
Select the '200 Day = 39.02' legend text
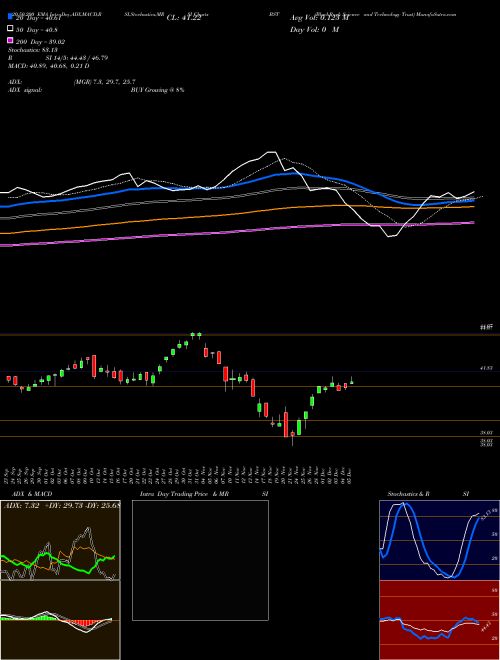pyautogui.click(x=40, y=42)
